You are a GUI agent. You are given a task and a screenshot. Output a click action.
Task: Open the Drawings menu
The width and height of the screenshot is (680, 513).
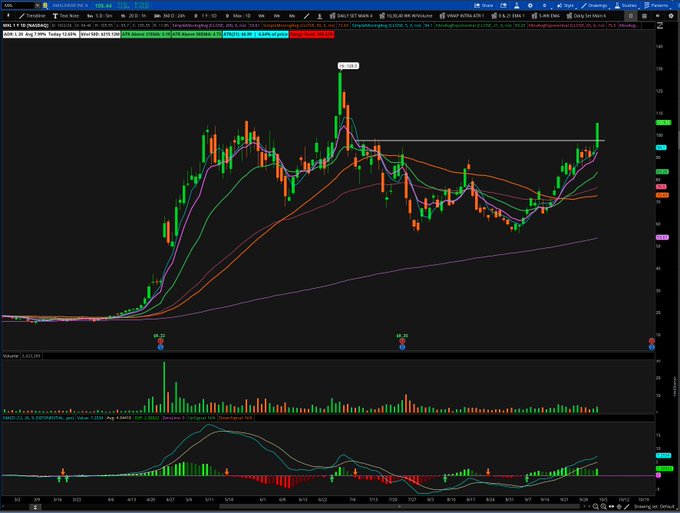pos(594,6)
